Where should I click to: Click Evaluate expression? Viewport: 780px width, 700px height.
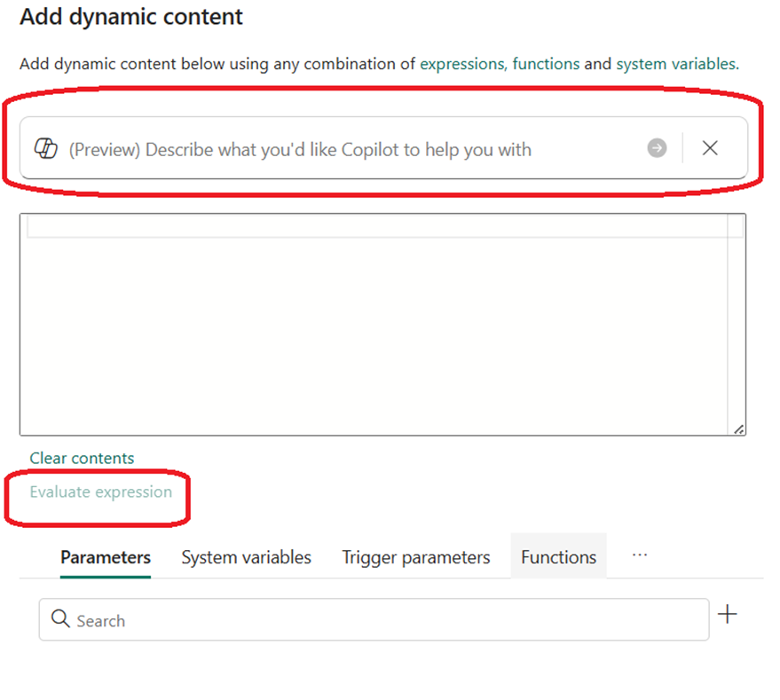[x=101, y=492]
